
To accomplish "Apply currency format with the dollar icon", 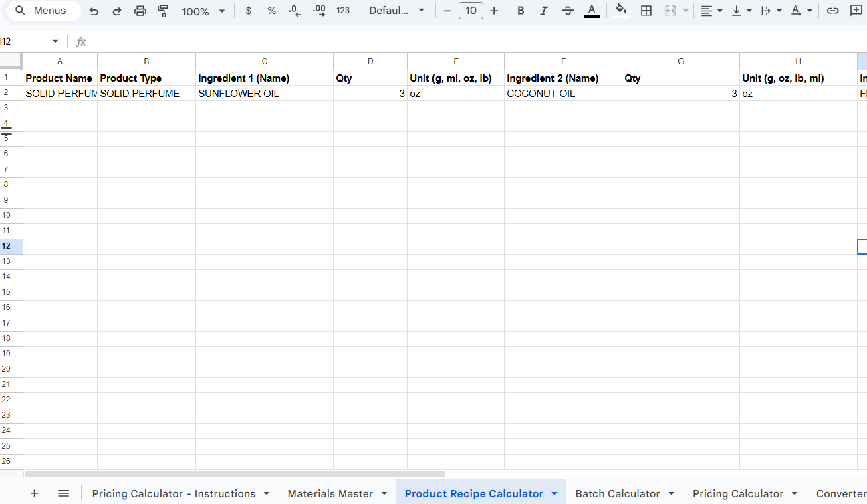I will [249, 11].
